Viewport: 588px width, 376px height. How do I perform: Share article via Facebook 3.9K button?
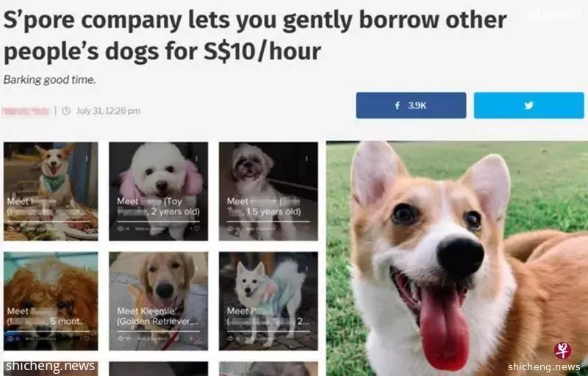[411, 105]
